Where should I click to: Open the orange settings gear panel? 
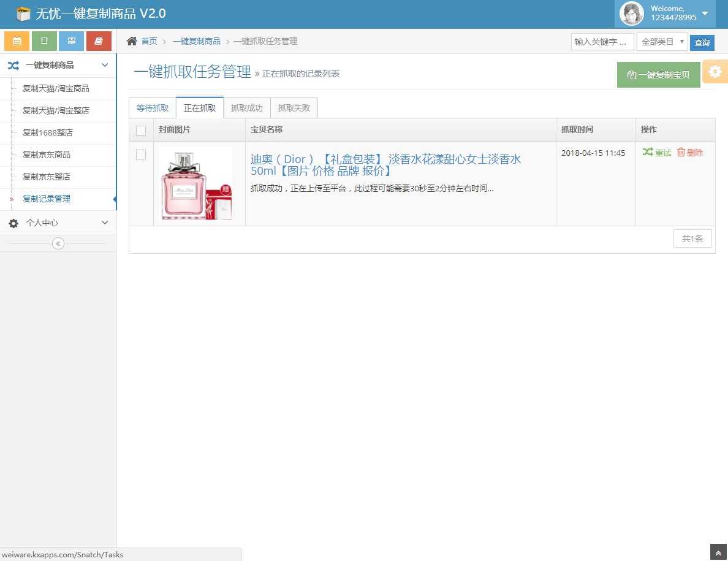(x=715, y=72)
